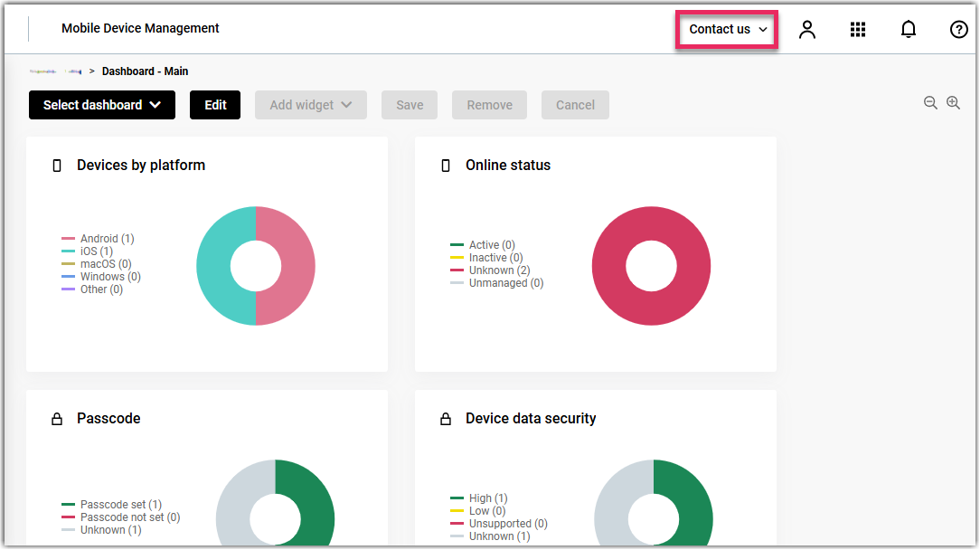
Task: Click the Android (1) legend entry
Action: (99, 239)
